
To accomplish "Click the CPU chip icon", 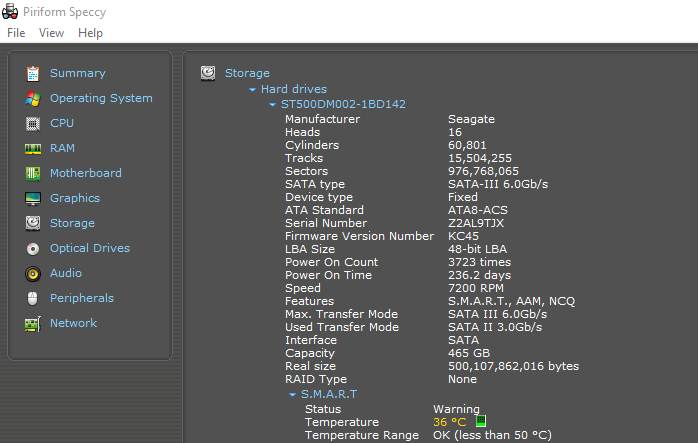I will point(33,123).
